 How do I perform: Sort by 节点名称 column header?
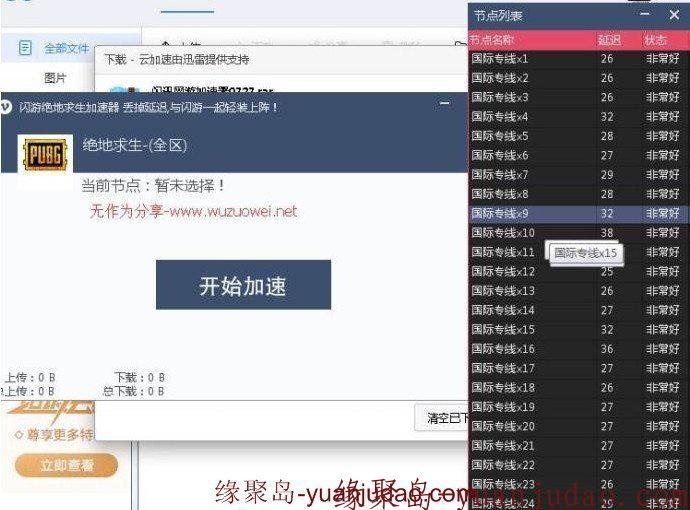coord(492,40)
